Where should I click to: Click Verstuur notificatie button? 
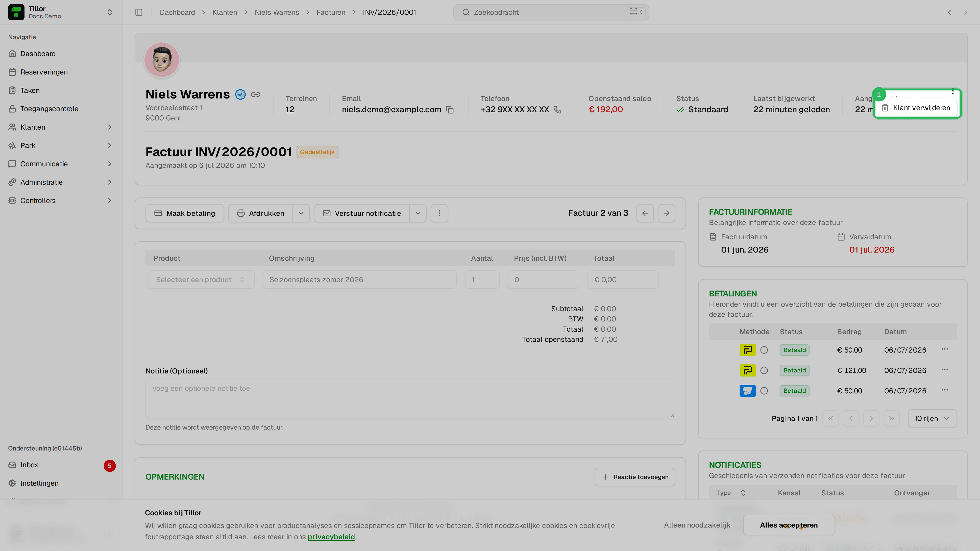tap(362, 213)
